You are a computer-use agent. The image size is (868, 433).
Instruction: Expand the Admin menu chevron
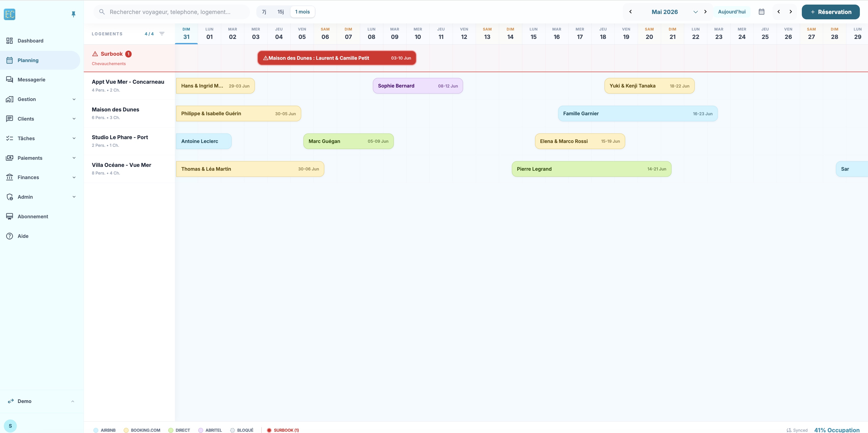pos(74,197)
